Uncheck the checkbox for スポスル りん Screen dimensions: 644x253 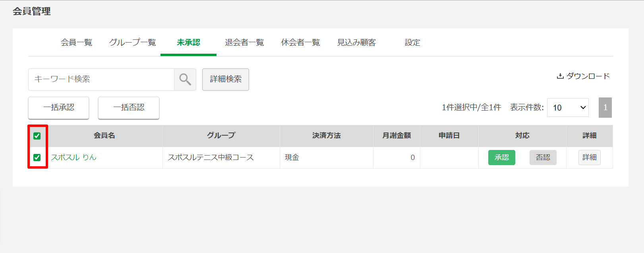click(x=37, y=158)
